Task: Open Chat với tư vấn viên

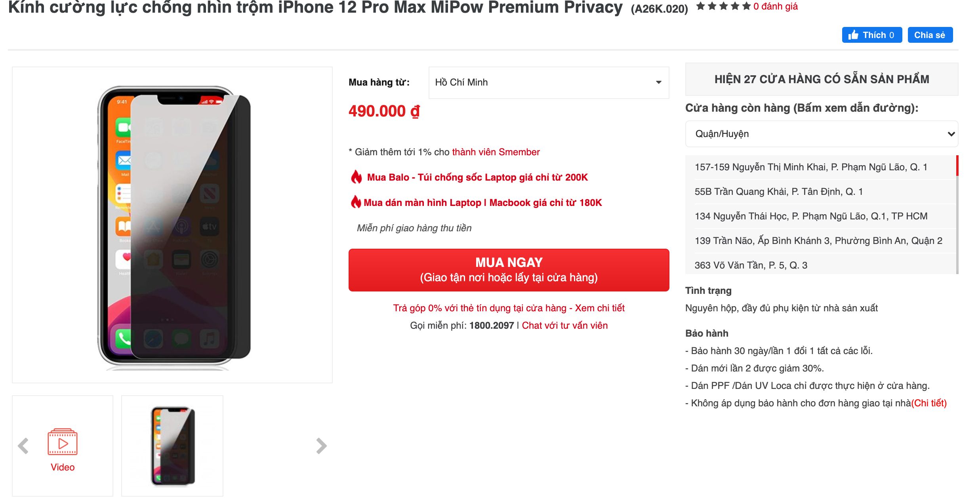Action: click(564, 325)
